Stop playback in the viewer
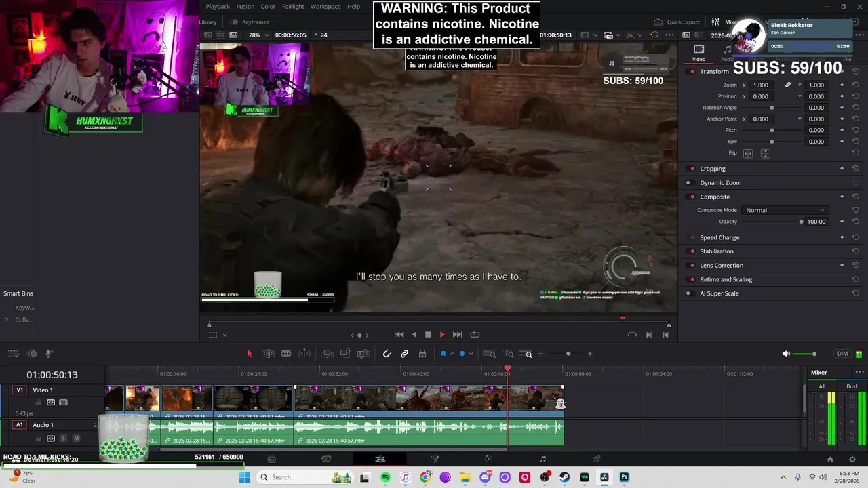The width and height of the screenshot is (868, 488). click(x=429, y=335)
